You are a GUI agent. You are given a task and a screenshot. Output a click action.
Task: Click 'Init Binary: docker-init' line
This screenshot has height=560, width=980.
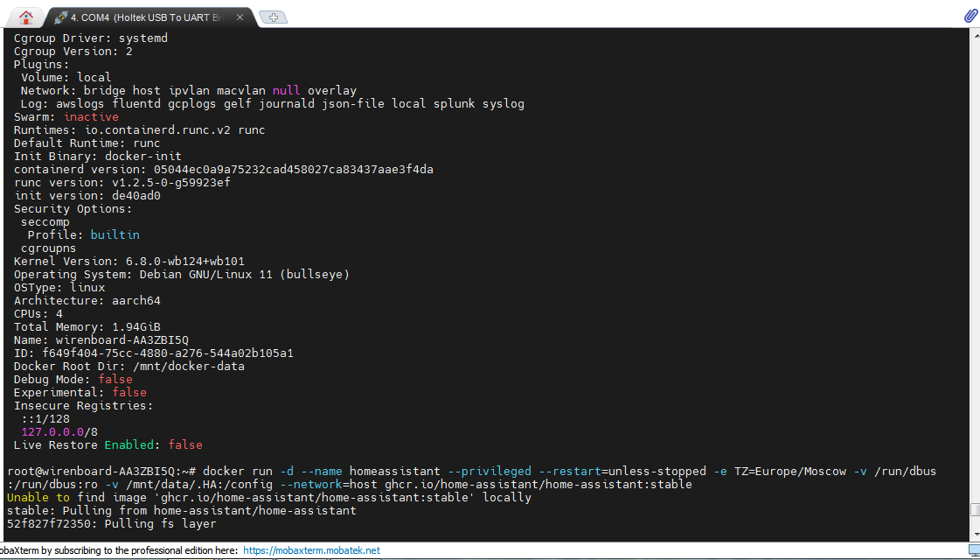98,157
